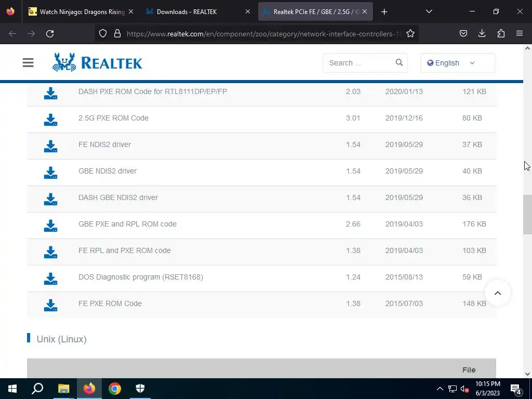Open Google Chrome from taskbar

click(115, 389)
